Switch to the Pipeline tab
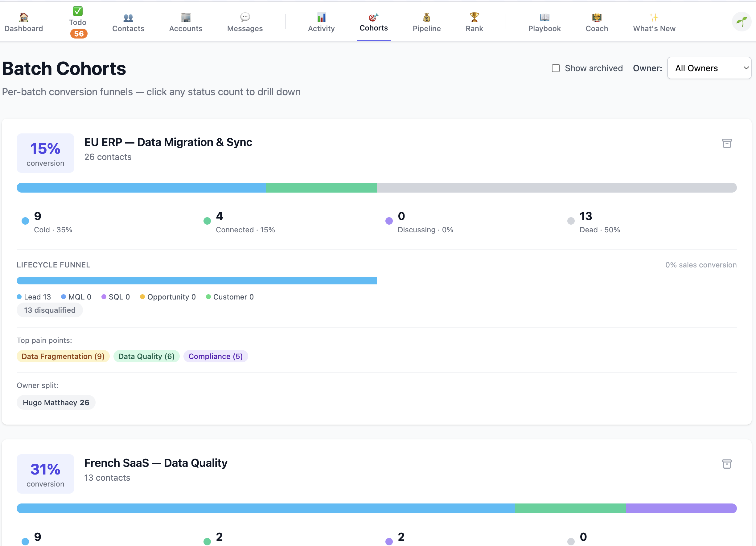 click(x=427, y=22)
